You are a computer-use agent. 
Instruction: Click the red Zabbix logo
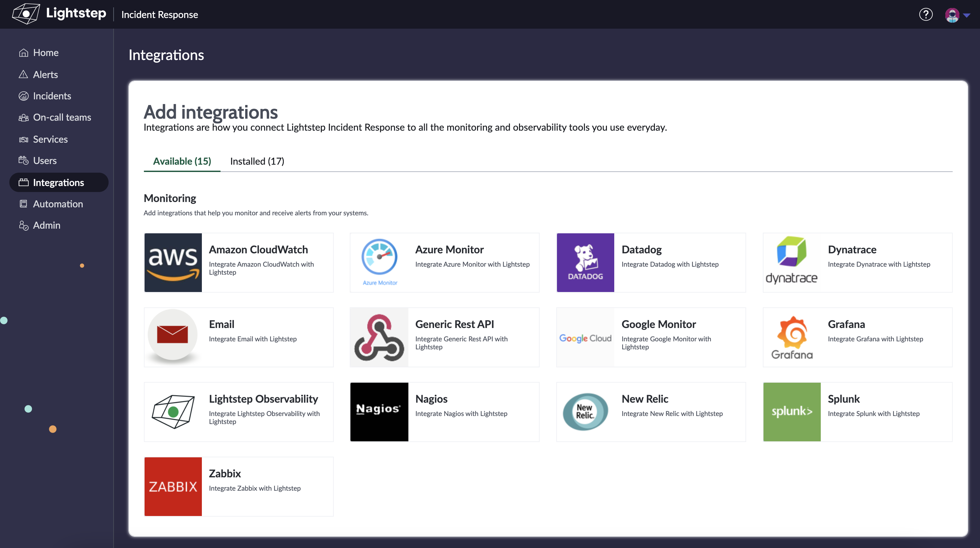[173, 487]
